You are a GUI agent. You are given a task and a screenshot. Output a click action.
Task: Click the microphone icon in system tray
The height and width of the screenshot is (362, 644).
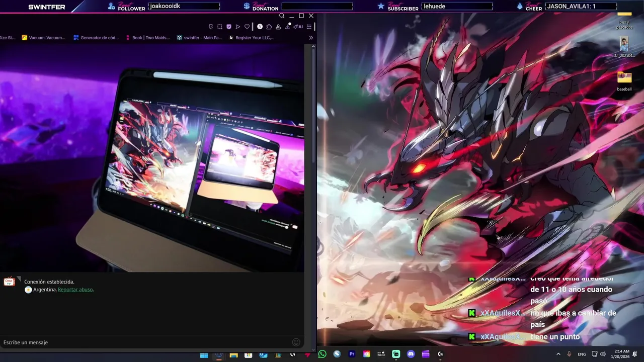coord(569,354)
